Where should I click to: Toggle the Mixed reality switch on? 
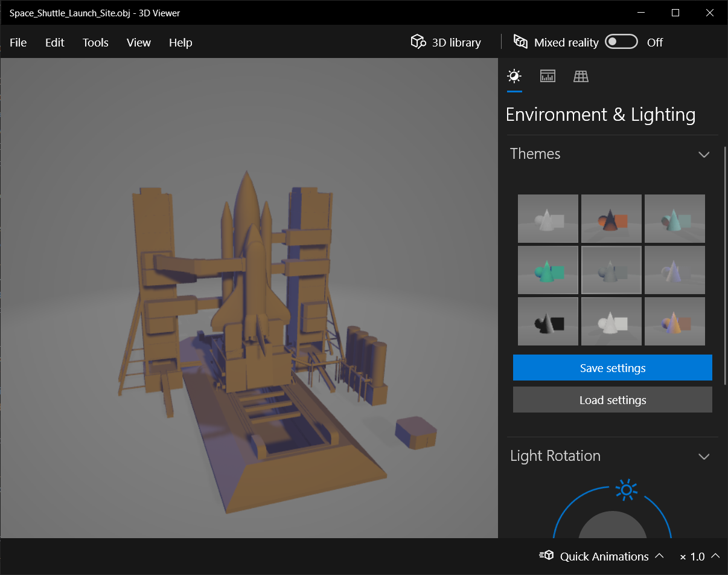(x=621, y=42)
